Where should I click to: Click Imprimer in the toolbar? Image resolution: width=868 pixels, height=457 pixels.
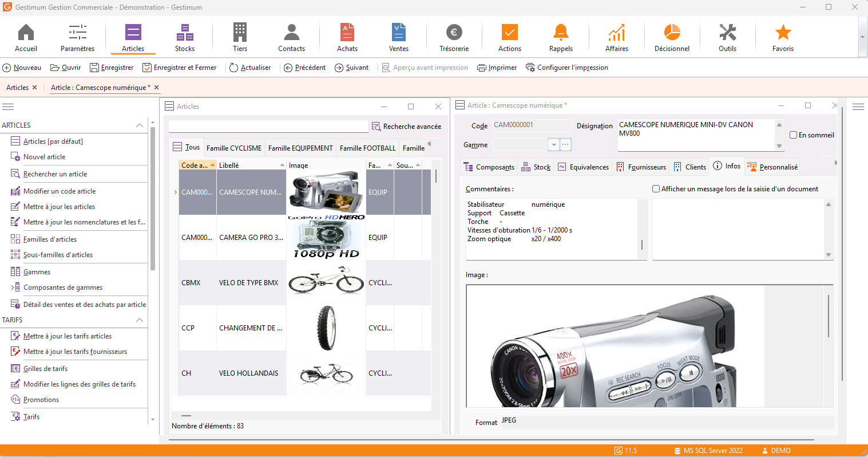pos(497,68)
